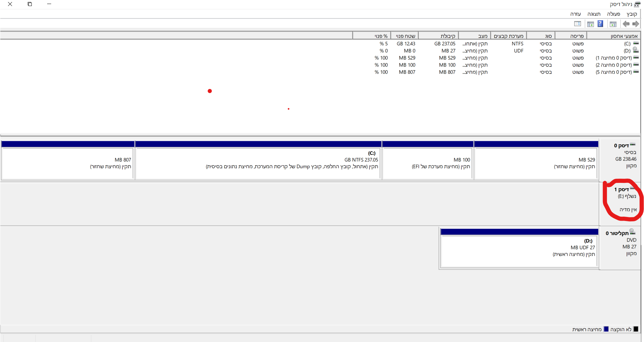Click the '237.05 GB' capacity cell

[445, 43]
